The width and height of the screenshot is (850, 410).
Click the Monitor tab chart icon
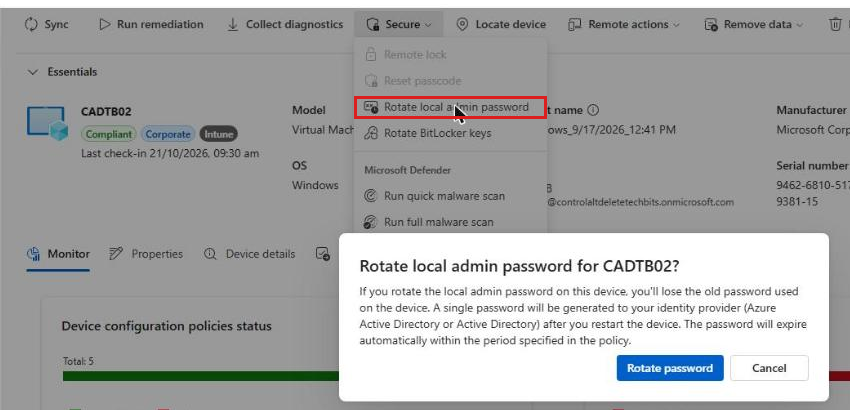tap(34, 254)
